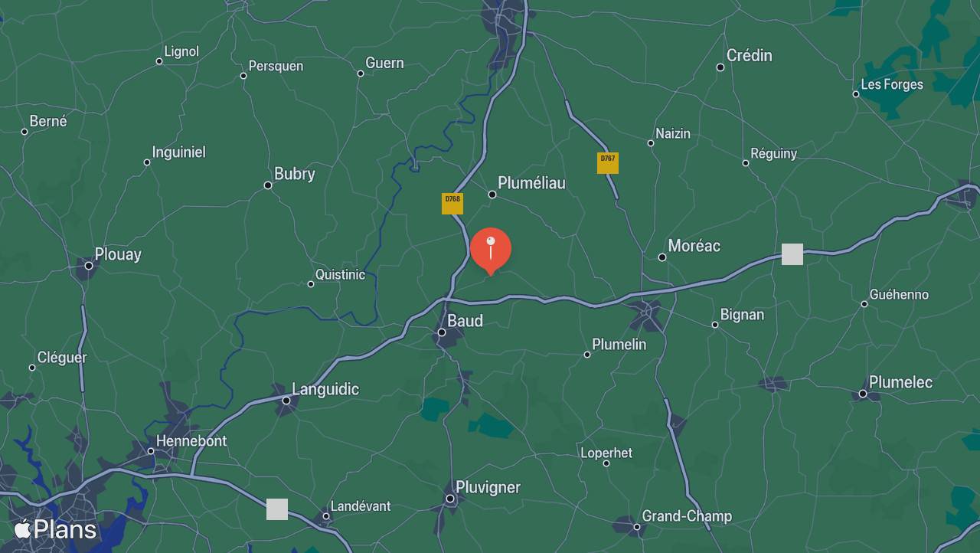Select the Plumelin town label
Screen dimensions: 980x553
[619, 345]
